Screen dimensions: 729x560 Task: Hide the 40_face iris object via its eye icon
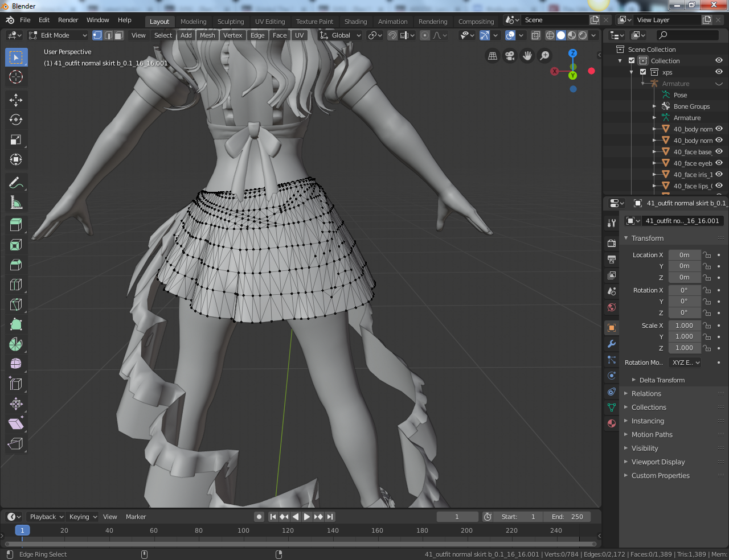(x=719, y=174)
